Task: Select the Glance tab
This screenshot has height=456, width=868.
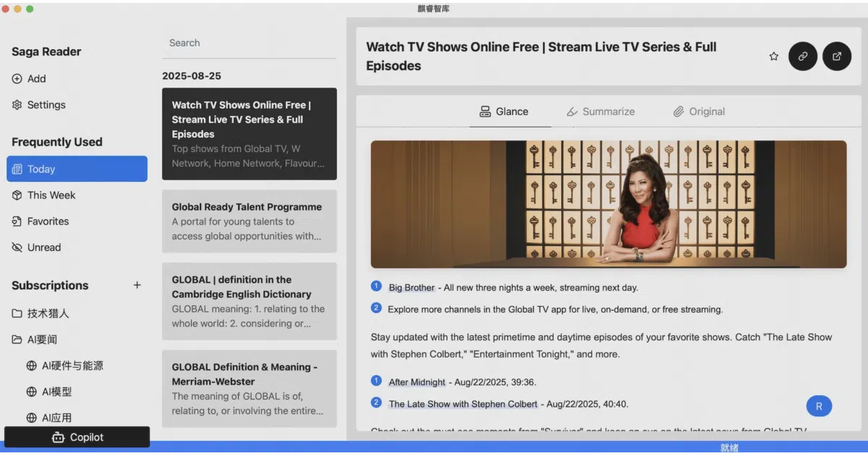Action: click(x=504, y=111)
